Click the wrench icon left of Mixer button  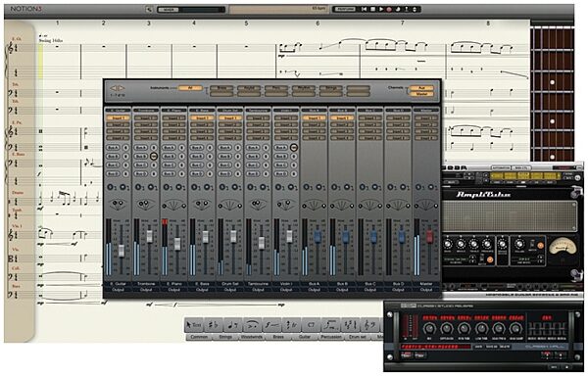pyautogui.click(x=149, y=10)
